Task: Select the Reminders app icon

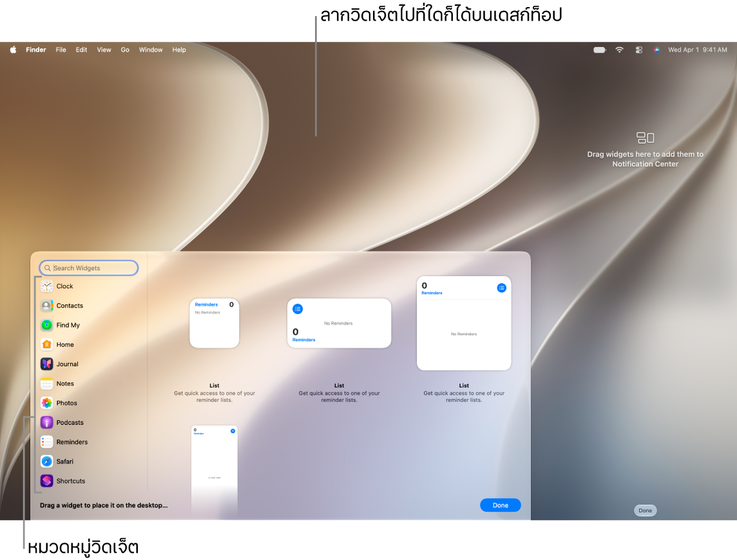Action: point(47,442)
